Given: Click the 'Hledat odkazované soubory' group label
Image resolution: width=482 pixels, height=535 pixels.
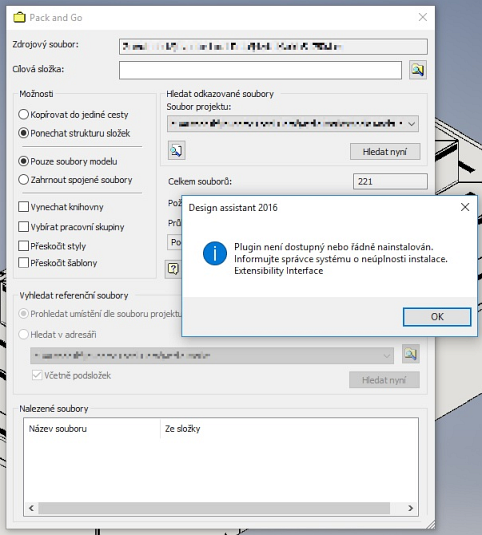Looking at the screenshot, I should tap(220, 94).
